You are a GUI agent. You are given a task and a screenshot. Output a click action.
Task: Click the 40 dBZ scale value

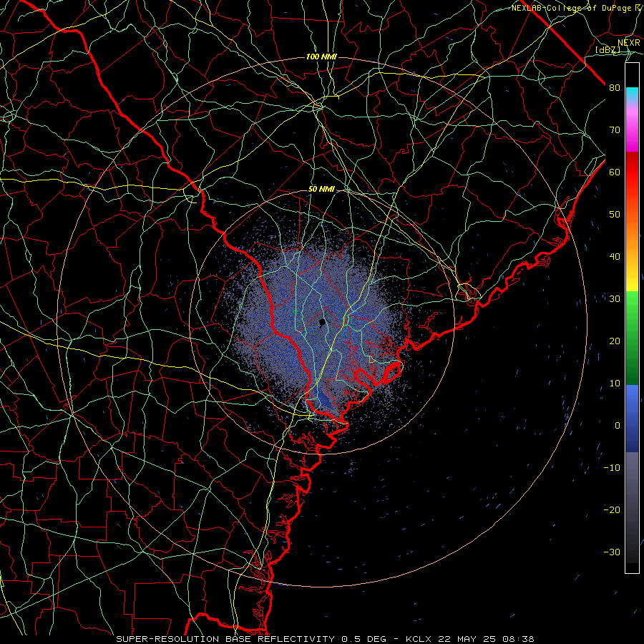coord(615,257)
